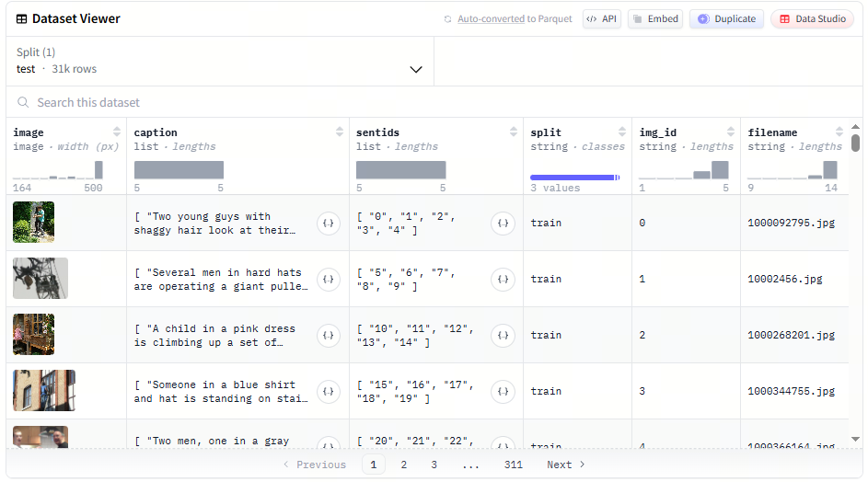Viewport: 868px width, 482px height.
Task: Open image thumbnail for 1000268201.jpg
Action: 34,334
